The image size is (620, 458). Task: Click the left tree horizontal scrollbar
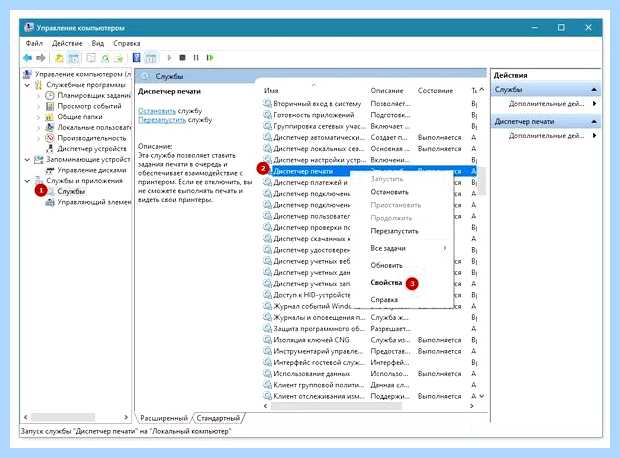pos(62,417)
